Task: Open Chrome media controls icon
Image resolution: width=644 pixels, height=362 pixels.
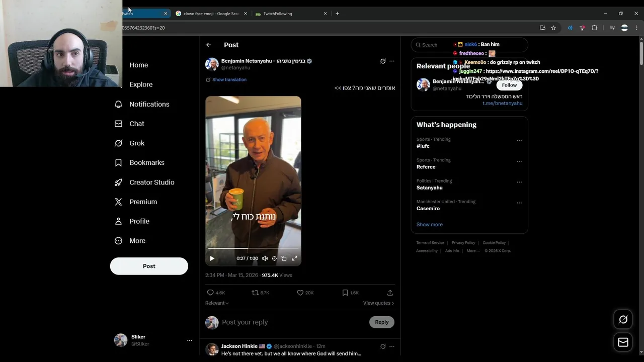Action: [612, 28]
